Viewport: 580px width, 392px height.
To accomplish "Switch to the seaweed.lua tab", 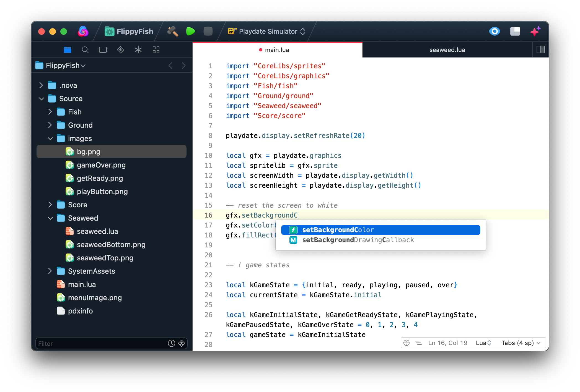I will (447, 50).
